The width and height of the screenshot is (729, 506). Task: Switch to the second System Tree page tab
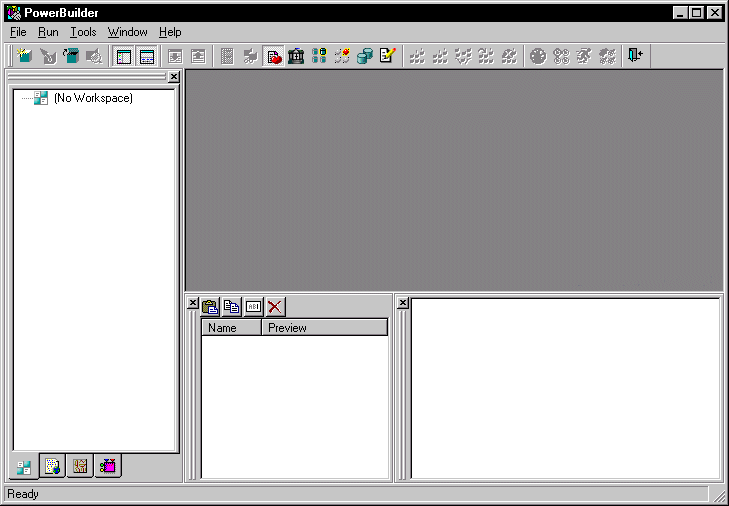pos(52,466)
